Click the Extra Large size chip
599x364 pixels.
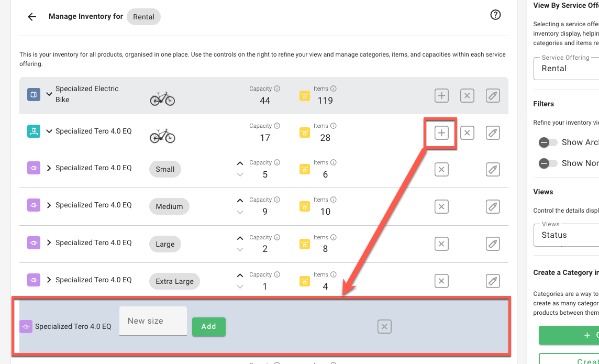tap(174, 281)
